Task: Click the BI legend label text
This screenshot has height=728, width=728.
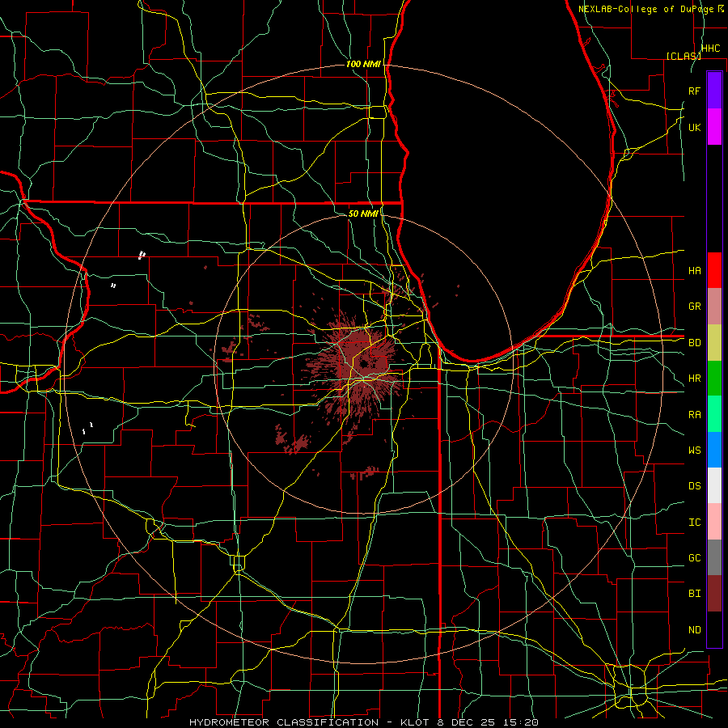Action: point(694,594)
